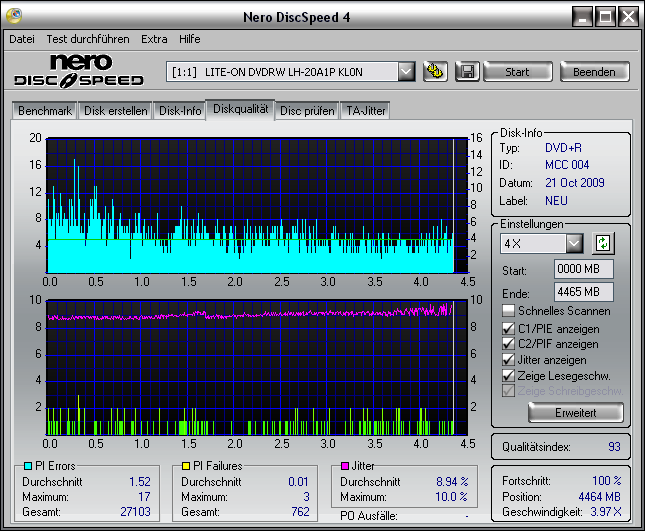This screenshot has height=531, width=645.
Task: Enable the Schnelles Scannen checkbox
Action: coord(509,311)
